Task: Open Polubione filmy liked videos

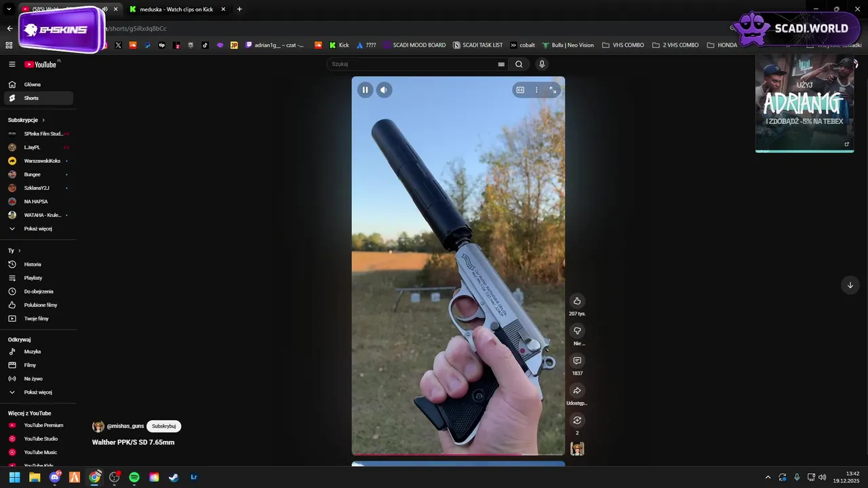Action: coord(39,305)
